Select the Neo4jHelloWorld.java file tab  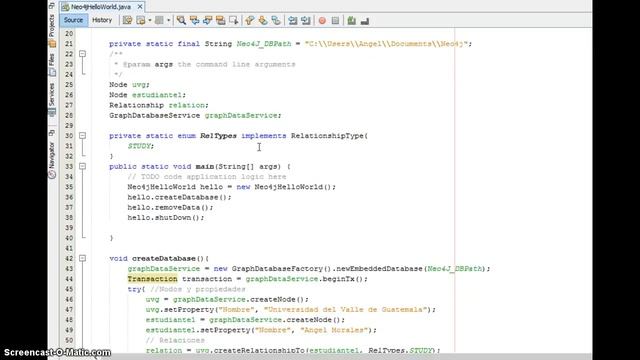coord(101,7)
